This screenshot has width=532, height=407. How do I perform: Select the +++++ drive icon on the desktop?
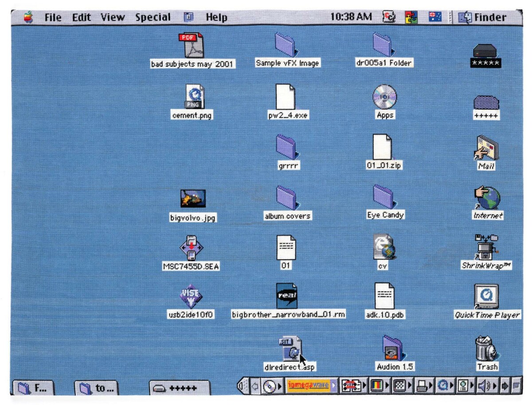coord(486,102)
